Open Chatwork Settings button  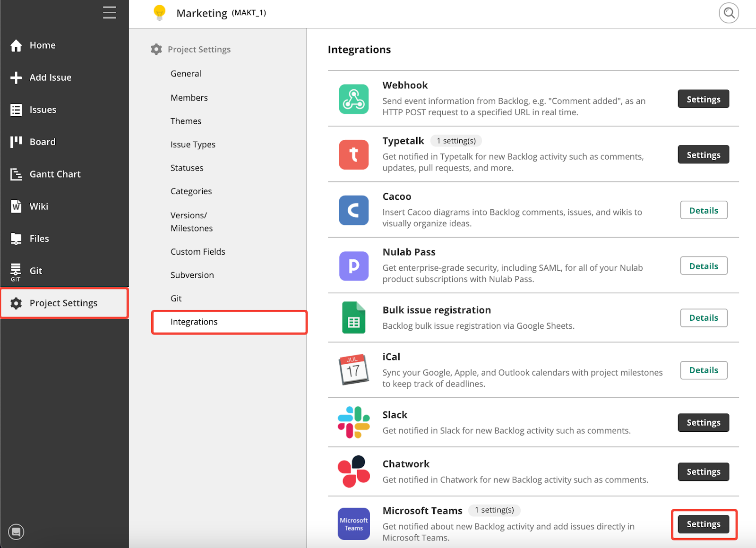click(x=704, y=472)
